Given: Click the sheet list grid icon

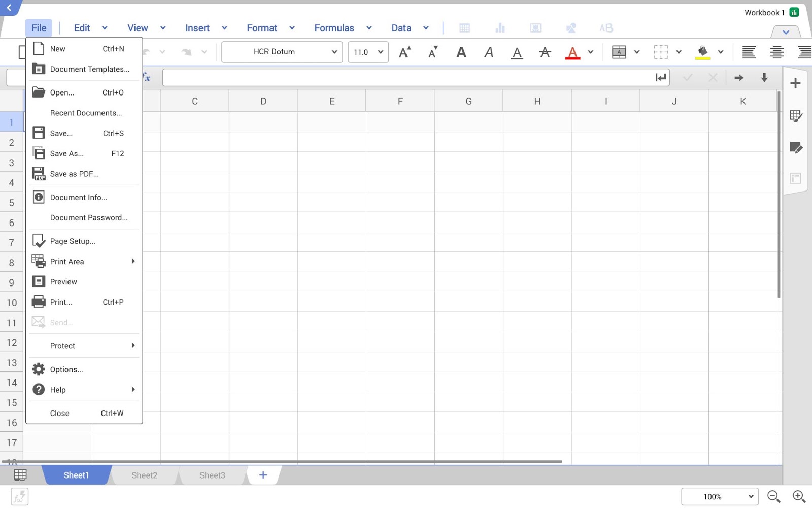Looking at the screenshot, I should coord(20,475).
